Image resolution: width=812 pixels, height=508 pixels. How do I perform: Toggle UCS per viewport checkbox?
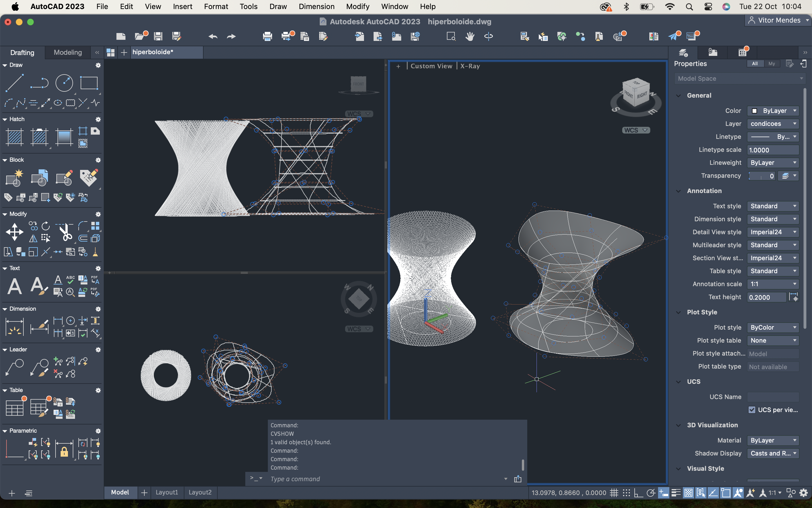coord(752,410)
